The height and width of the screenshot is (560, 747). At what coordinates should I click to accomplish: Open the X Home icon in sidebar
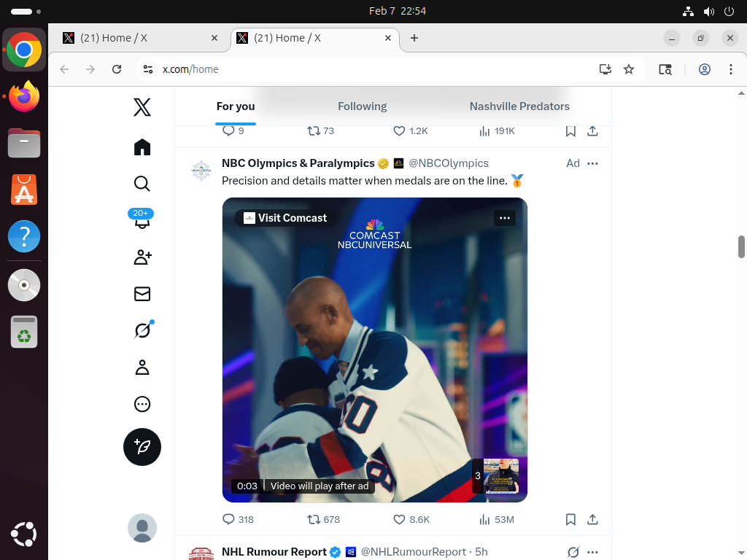[x=142, y=147]
